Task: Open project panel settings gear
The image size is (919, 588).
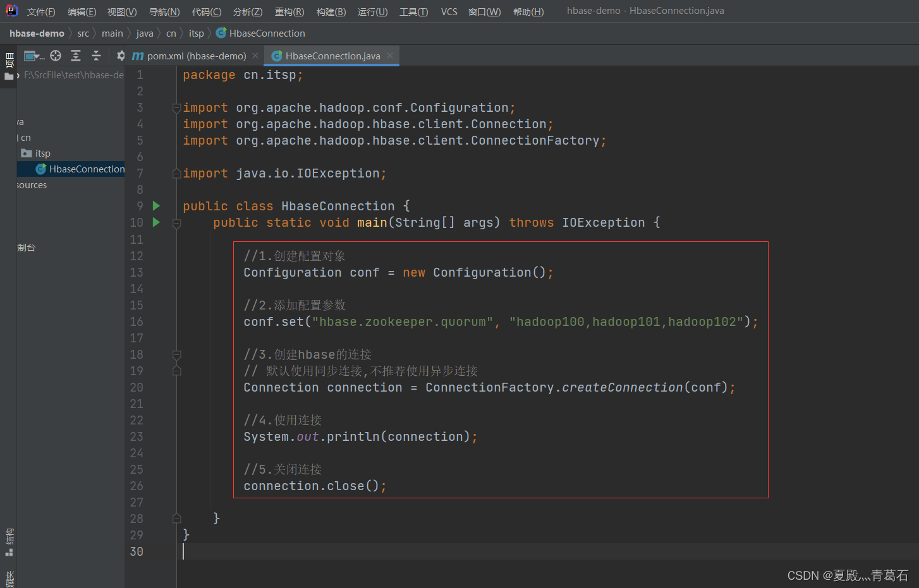Action: 121,56
